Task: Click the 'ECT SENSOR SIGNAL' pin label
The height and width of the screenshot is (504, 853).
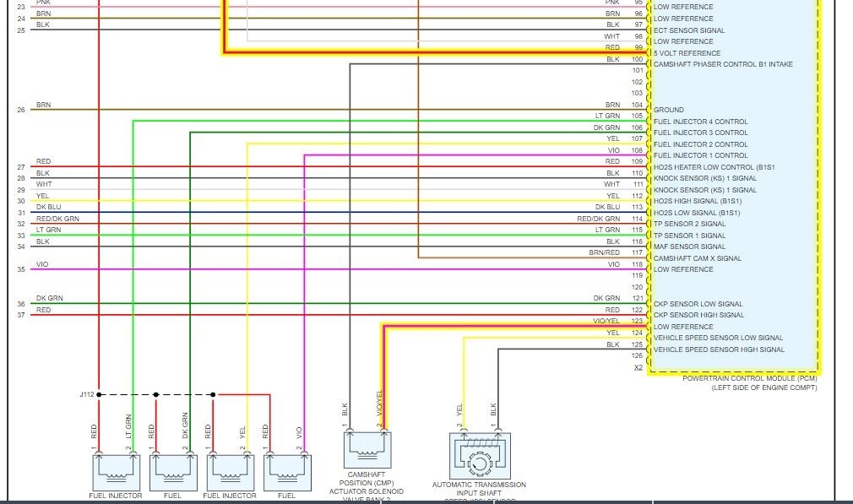Action: click(x=688, y=30)
